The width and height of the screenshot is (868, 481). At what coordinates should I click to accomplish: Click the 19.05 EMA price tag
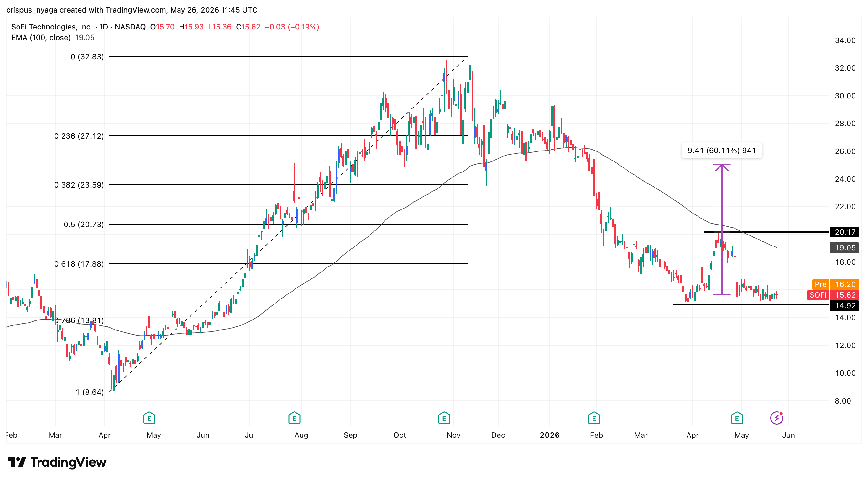[844, 248]
